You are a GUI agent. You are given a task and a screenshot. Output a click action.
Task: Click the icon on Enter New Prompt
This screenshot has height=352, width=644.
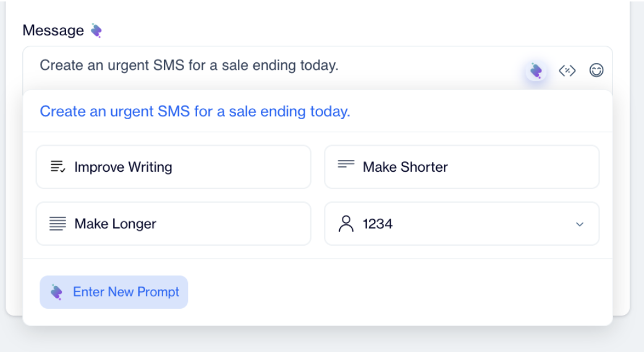(56, 292)
